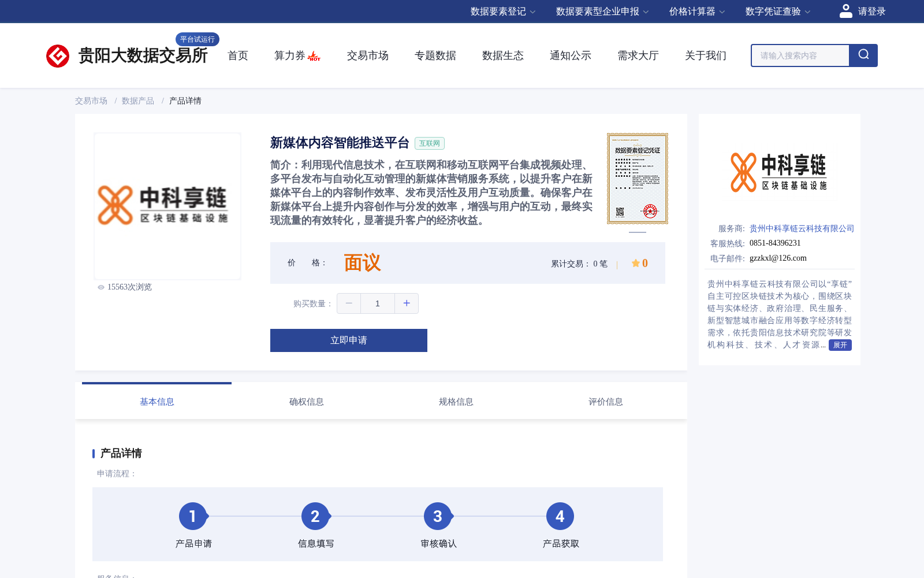Decrease purchase quantity with minus button
The height and width of the screenshot is (578, 924).
(349, 303)
